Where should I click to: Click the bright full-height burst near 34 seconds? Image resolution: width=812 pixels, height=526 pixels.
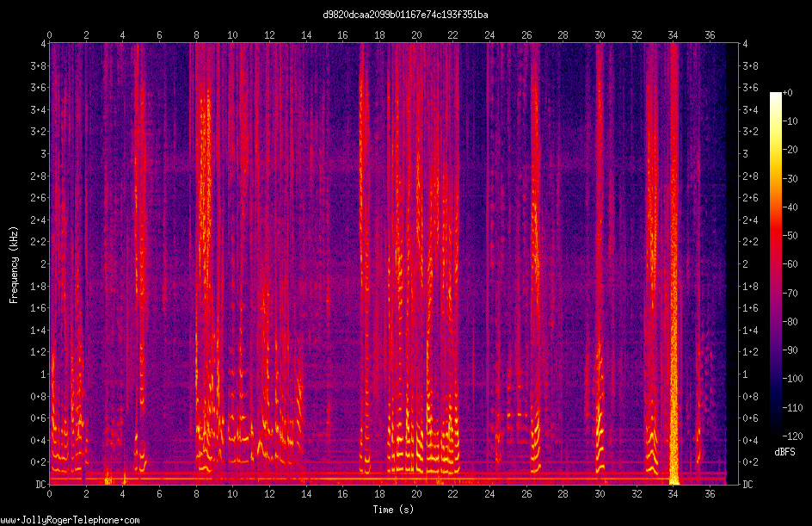tap(674, 264)
